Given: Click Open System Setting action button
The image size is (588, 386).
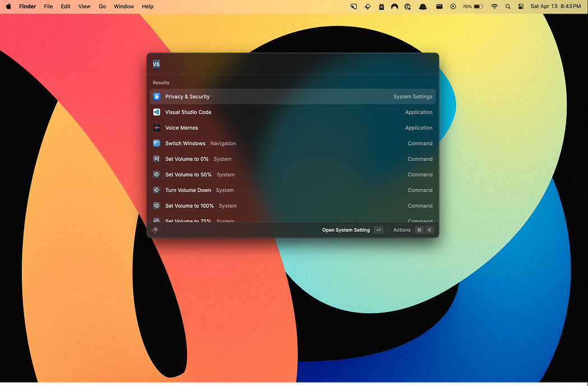Looking at the screenshot, I should coord(352,230).
